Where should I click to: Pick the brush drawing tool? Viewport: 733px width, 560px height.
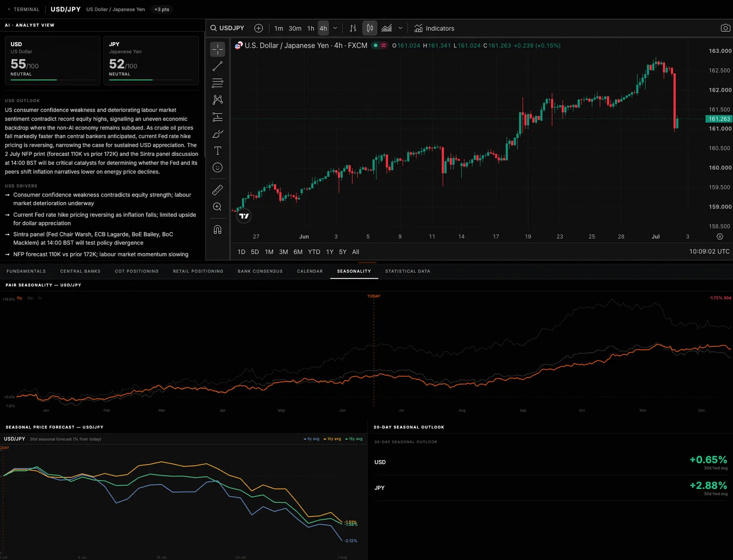[218, 134]
